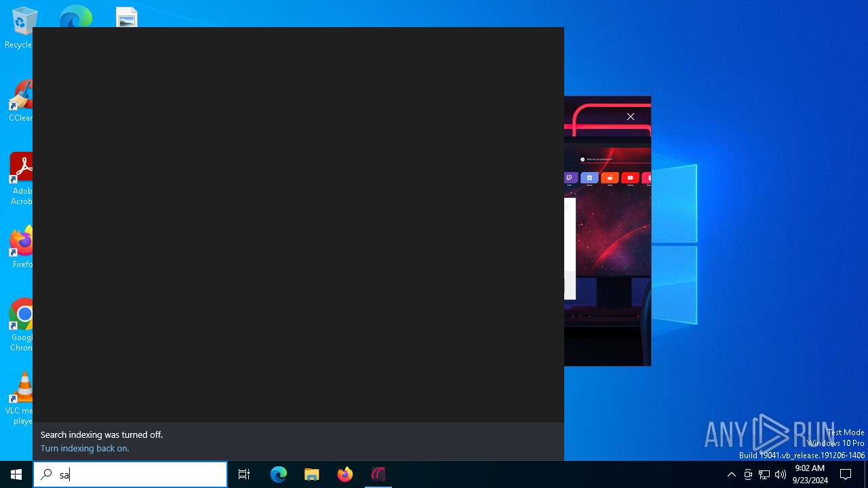Screen dimensions: 868x488
Task: Open Task View from the taskbar
Action: click(244, 474)
